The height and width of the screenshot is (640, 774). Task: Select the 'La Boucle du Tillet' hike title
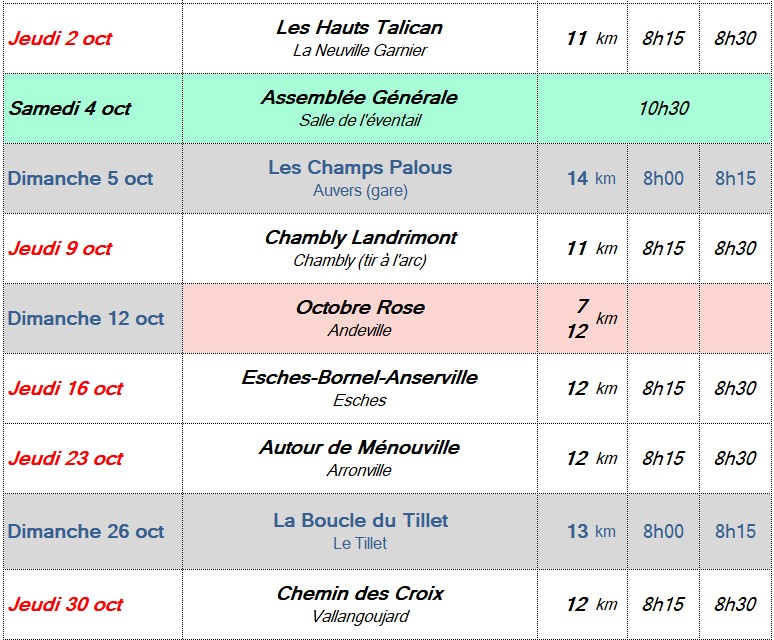(x=360, y=520)
